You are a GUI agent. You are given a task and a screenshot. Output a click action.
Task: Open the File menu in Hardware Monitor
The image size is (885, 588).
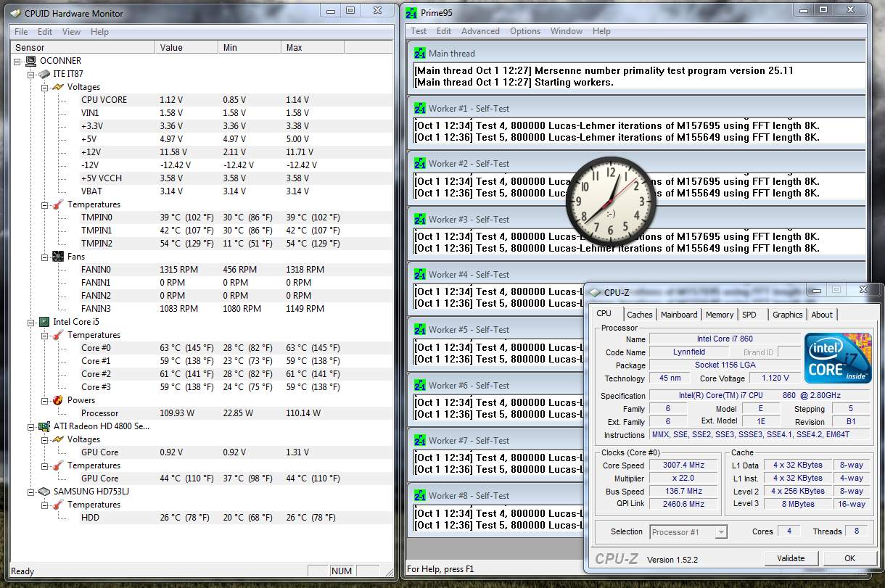[21, 32]
